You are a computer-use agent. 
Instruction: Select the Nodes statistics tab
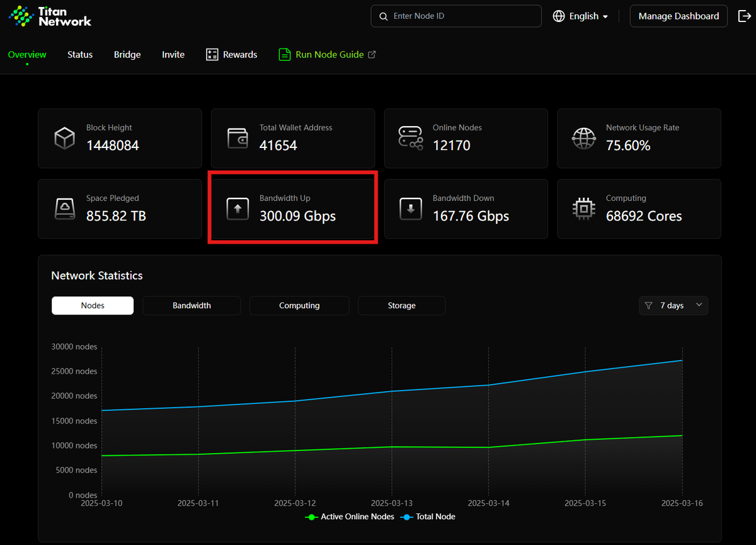pos(93,306)
